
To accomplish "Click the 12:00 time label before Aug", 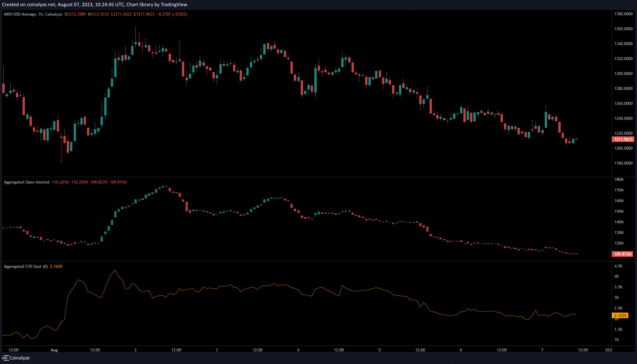I will point(14,350).
